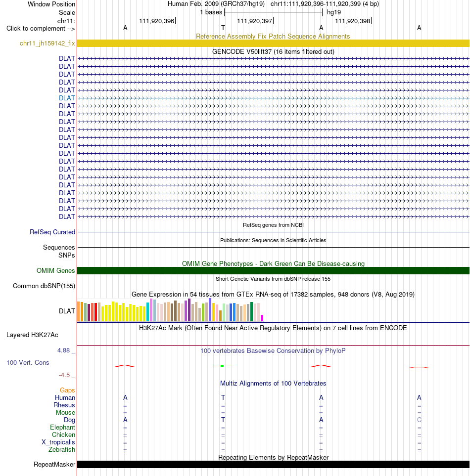The width and height of the screenshot is (470, 476).
Task: Select the Chicken species label
Action: [63, 434]
